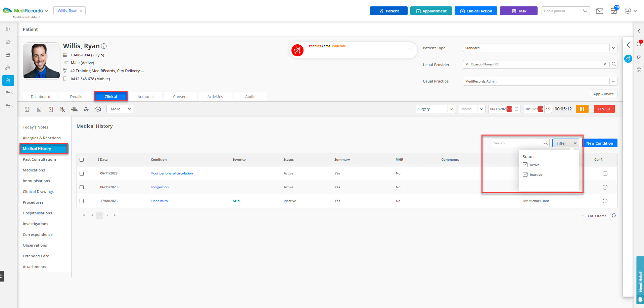Expand the left navigation menu
This screenshot has height=308, width=644.
tap(8, 29)
